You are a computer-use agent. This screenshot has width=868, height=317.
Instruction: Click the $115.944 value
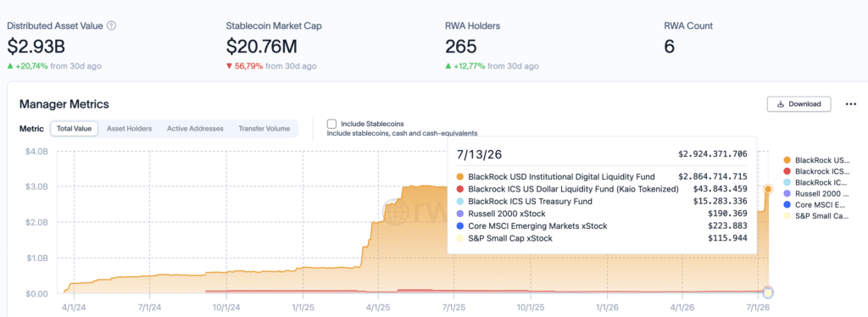[x=727, y=238]
